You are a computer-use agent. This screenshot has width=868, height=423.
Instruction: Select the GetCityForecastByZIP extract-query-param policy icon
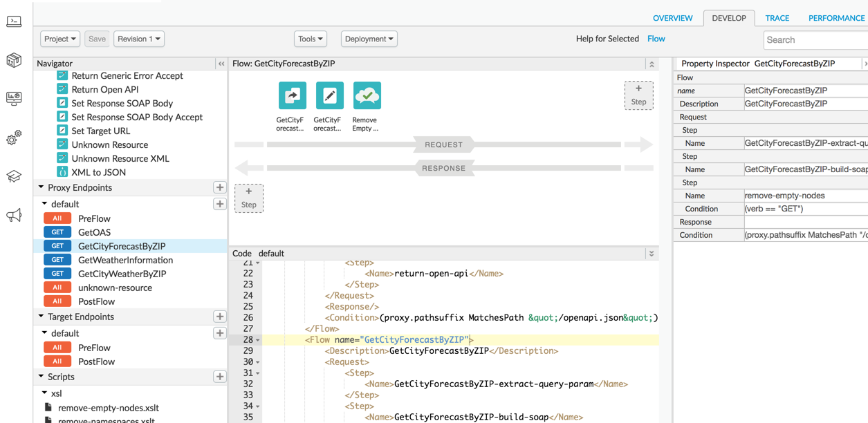[x=292, y=95]
